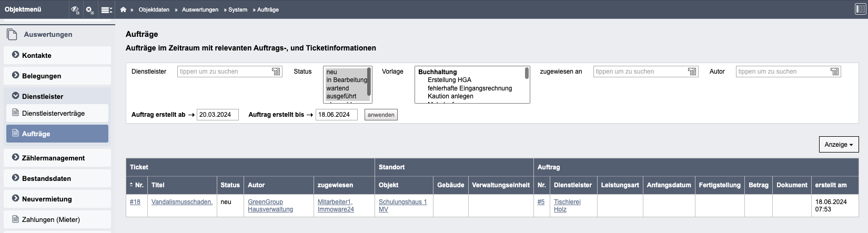Select 'wartend' in the Status list
This screenshot has height=233, width=868.
(338, 88)
